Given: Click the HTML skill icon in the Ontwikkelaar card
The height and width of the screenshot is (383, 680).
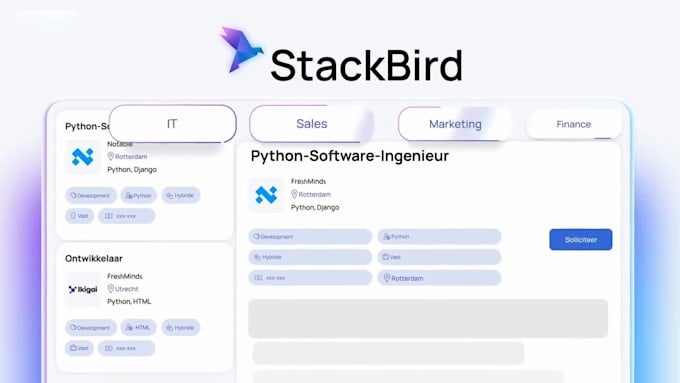Looking at the screenshot, I should coord(129,327).
